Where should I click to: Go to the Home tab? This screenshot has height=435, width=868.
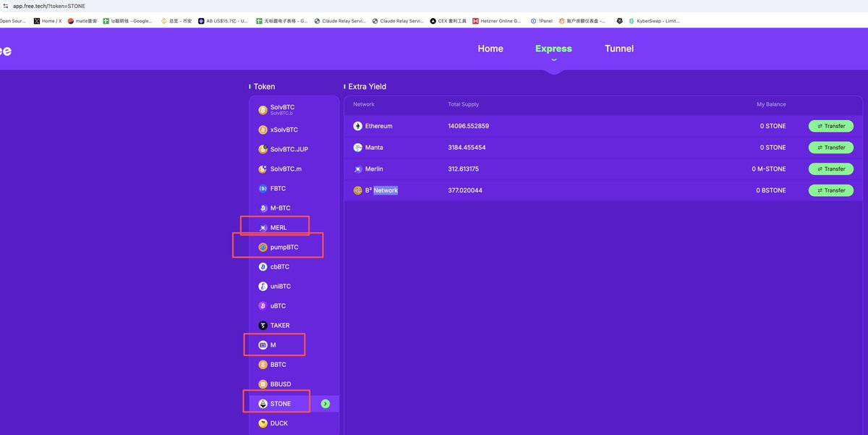(x=490, y=48)
